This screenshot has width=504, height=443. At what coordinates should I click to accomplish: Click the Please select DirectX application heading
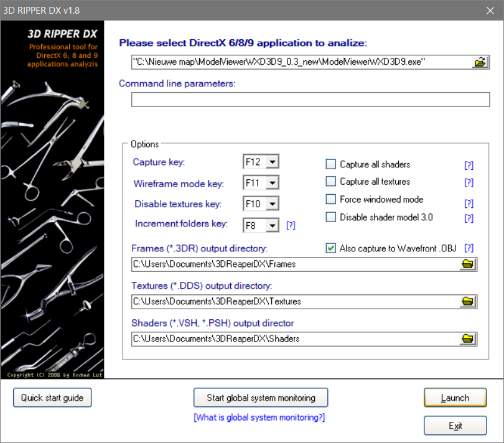tap(243, 43)
